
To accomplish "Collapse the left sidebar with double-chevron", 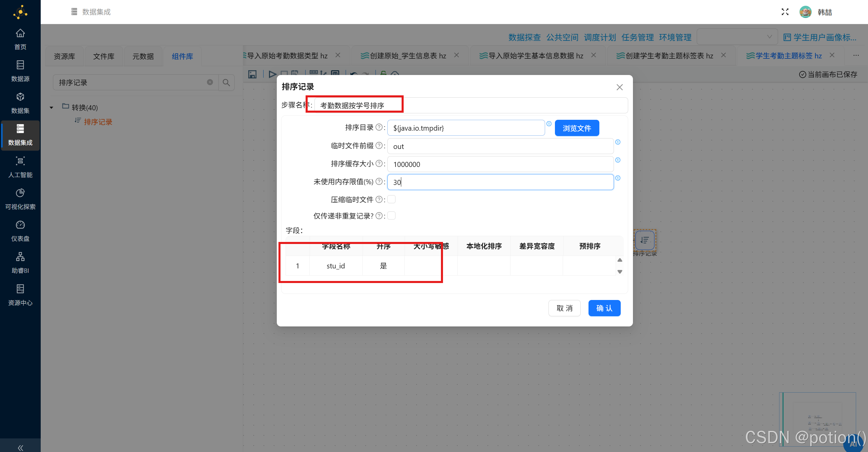I will (x=20, y=448).
